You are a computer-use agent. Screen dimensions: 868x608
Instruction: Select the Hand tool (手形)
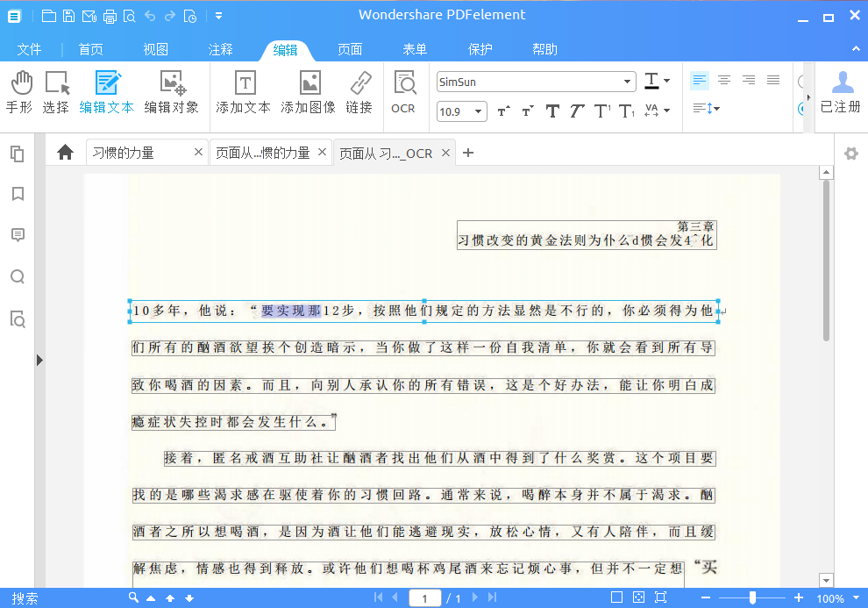(x=20, y=92)
